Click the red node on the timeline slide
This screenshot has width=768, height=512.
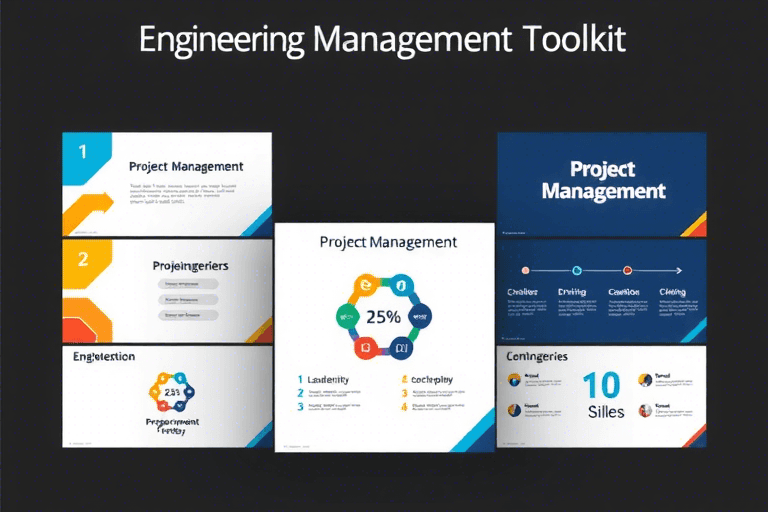click(627, 270)
